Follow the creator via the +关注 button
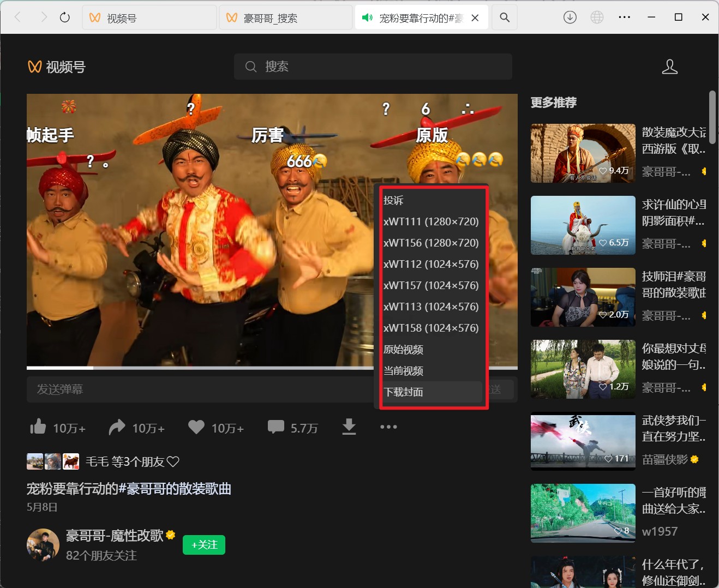Image resolution: width=719 pixels, height=588 pixels. (204, 544)
